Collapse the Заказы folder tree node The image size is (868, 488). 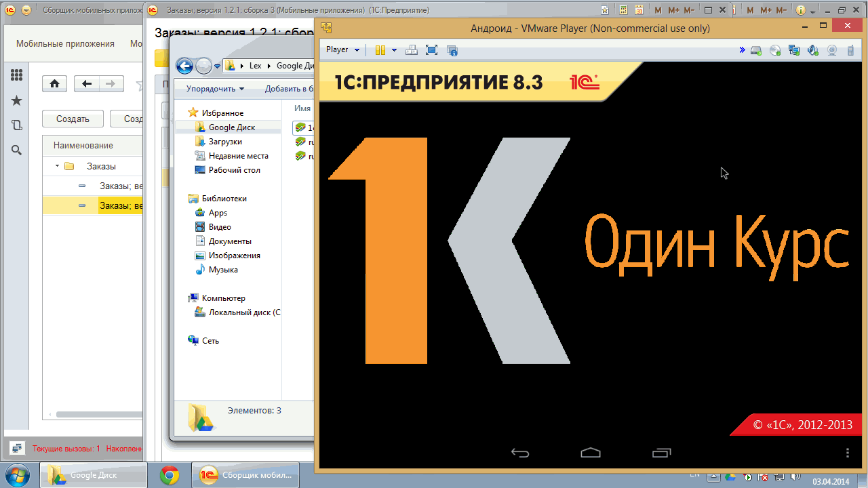click(57, 166)
